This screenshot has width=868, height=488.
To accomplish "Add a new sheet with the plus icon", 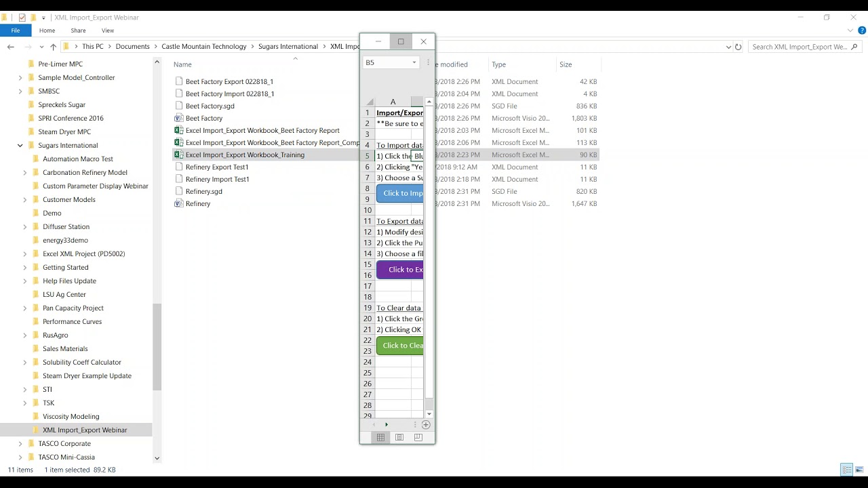I will pos(426,424).
